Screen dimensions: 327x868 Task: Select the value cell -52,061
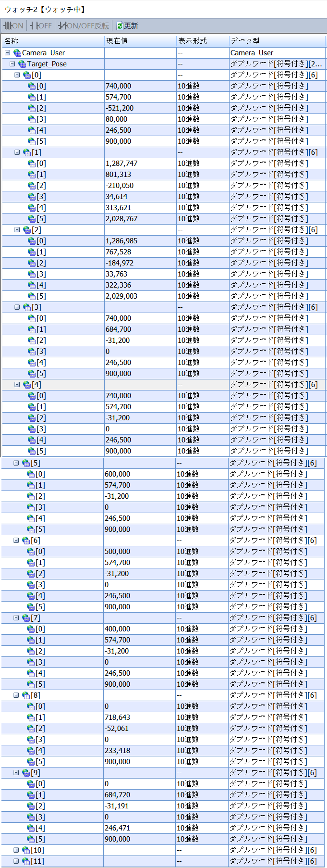point(139,729)
